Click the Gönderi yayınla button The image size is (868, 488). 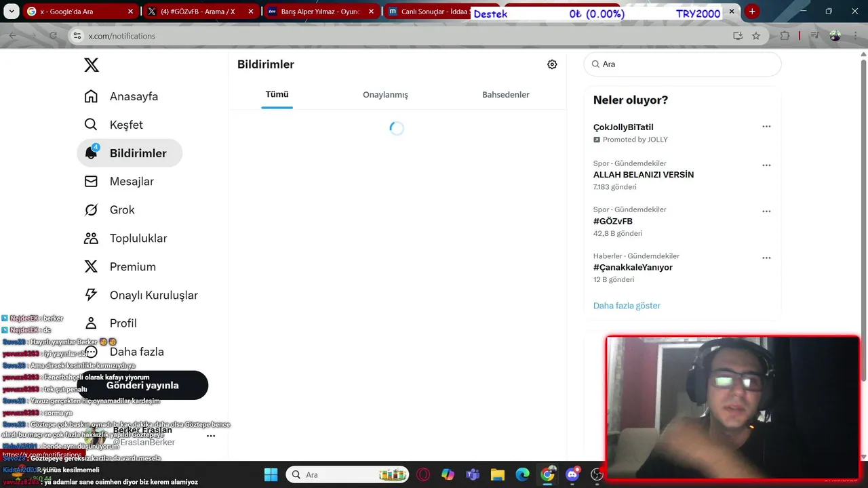(142, 385)
